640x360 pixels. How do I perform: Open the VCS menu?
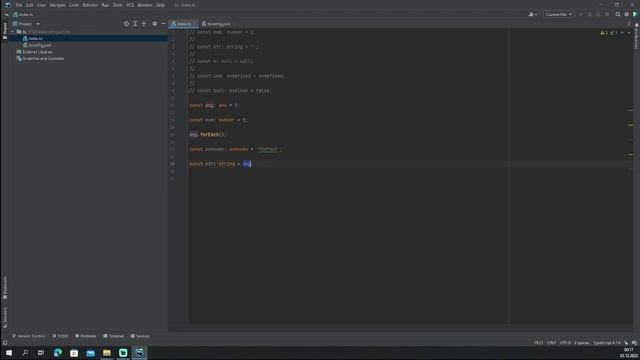tap(130, 5)
